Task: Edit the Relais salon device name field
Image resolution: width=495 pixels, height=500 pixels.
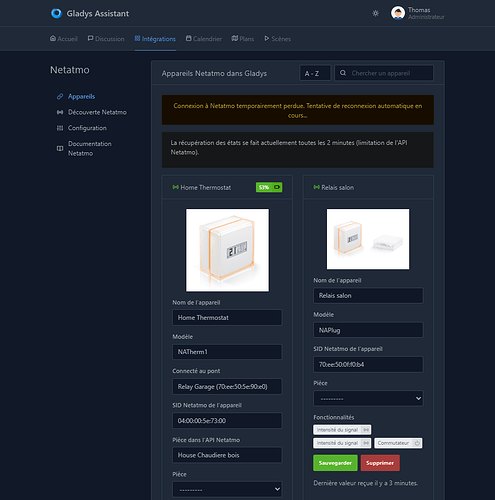Action: pyautogui.click(x=368, y=296)
